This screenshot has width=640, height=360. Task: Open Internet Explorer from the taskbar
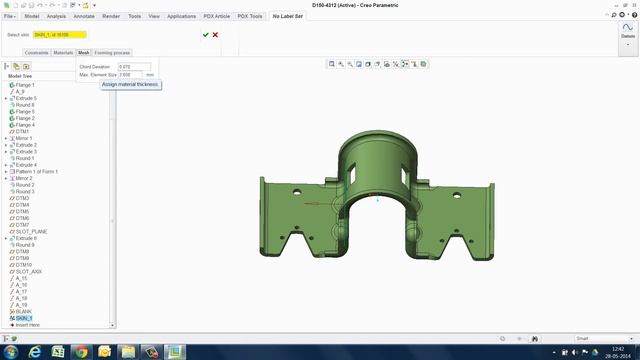point(35,352)
